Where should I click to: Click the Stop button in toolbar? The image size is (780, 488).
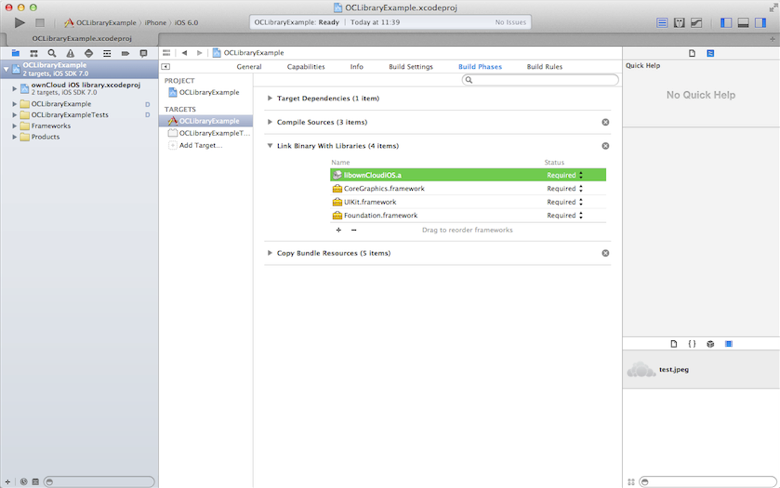point(40,22)
